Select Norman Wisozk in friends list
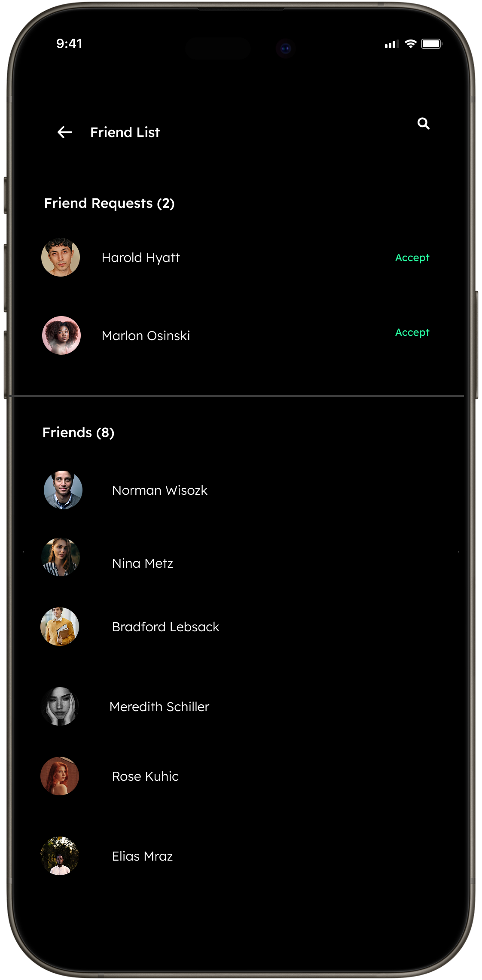Viewport: 482px width, 980px height. coord(160,490)
